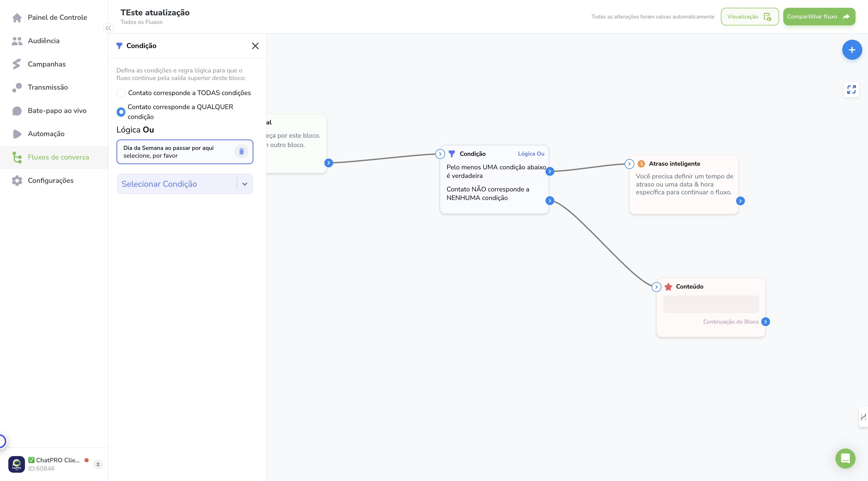Open the green support chat bubble

pyautogui.click(x=845, y=458)
